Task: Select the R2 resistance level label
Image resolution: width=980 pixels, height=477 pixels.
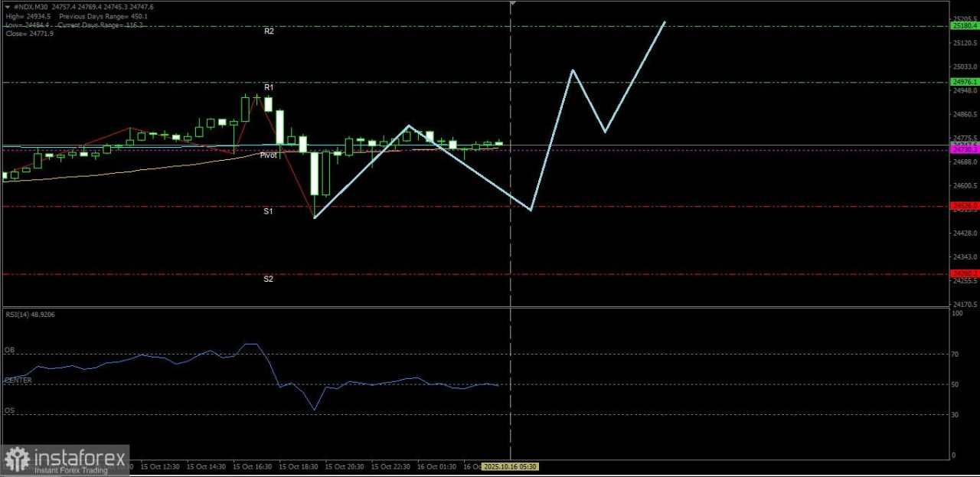Action: point(269,31)
